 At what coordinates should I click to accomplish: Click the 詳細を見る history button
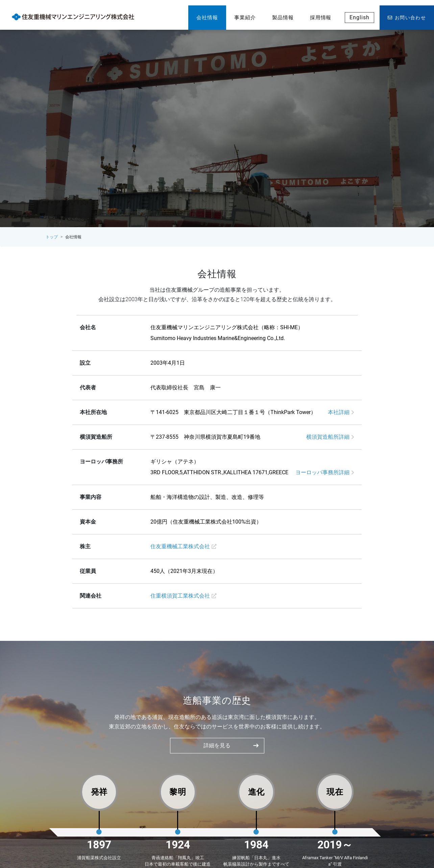coord(217,746)
